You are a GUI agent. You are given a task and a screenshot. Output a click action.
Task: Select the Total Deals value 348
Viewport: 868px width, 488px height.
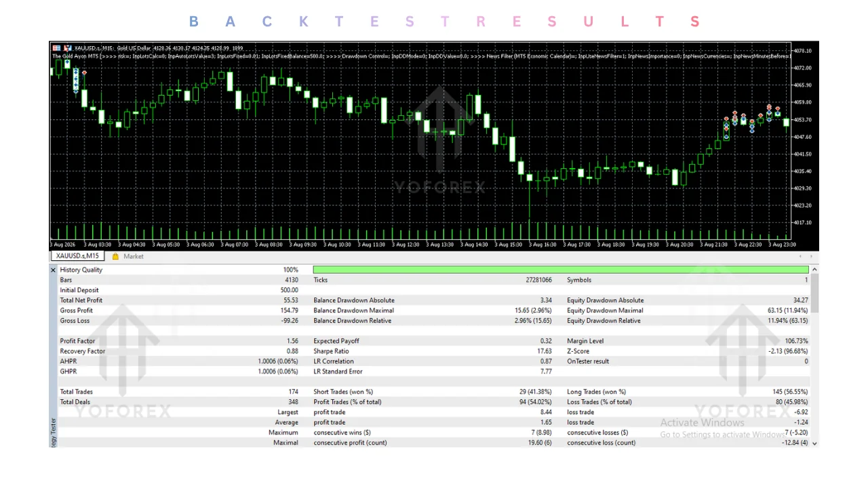[x=294, y=402]
